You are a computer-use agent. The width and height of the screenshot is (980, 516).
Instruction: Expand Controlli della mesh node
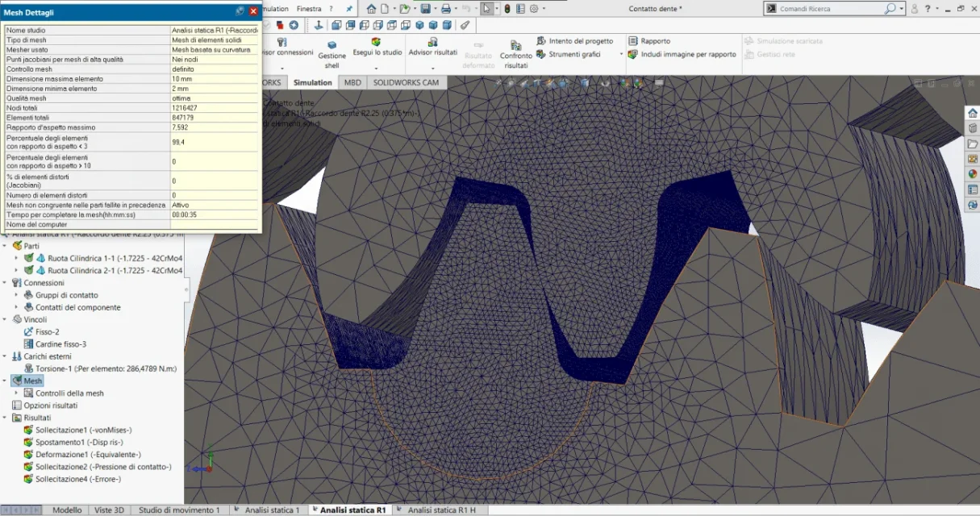tap(17, 393)
